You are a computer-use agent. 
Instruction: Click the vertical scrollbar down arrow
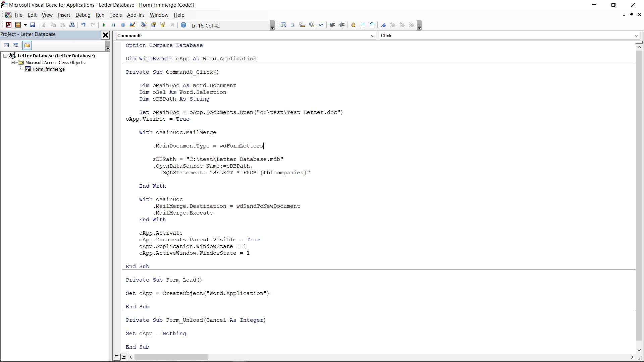point(639,351)
